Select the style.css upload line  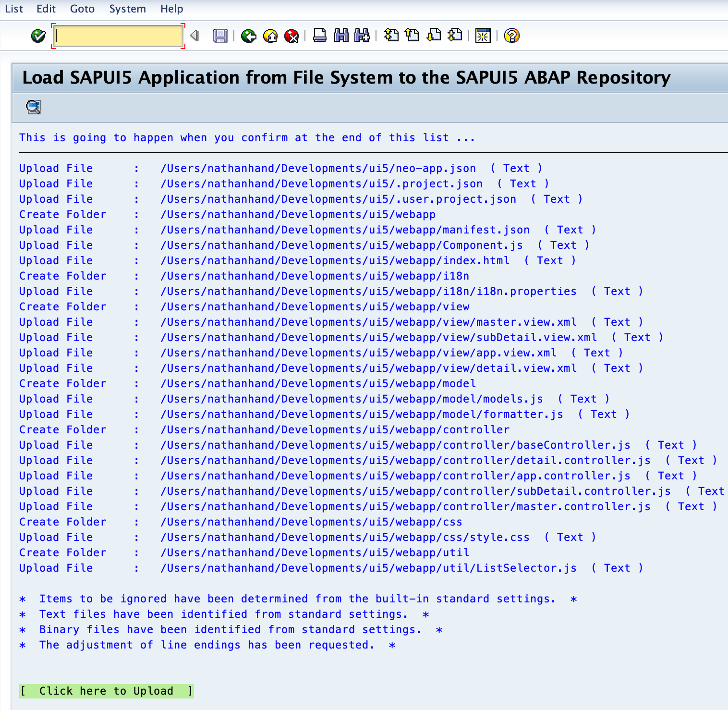pos(308,537)
